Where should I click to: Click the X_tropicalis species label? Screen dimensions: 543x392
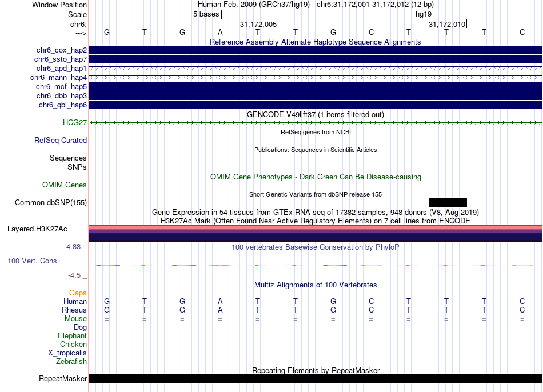click(x=67, y=353)
